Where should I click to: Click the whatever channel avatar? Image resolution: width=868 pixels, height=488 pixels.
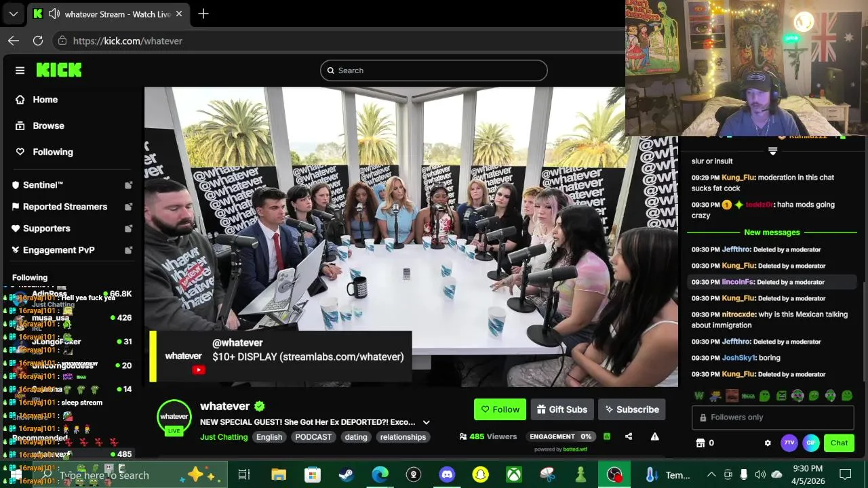point(174,416)
